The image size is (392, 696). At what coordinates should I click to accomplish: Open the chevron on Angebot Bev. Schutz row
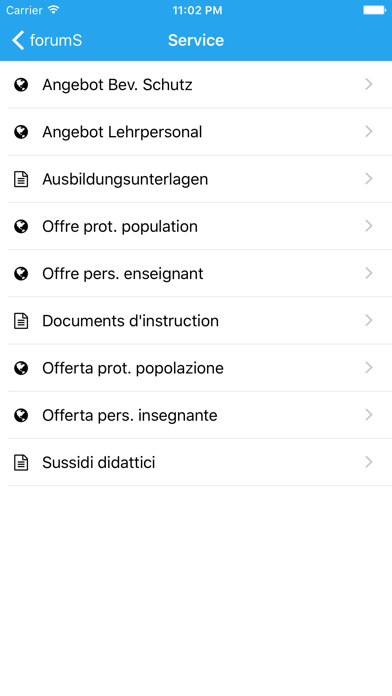368,84
